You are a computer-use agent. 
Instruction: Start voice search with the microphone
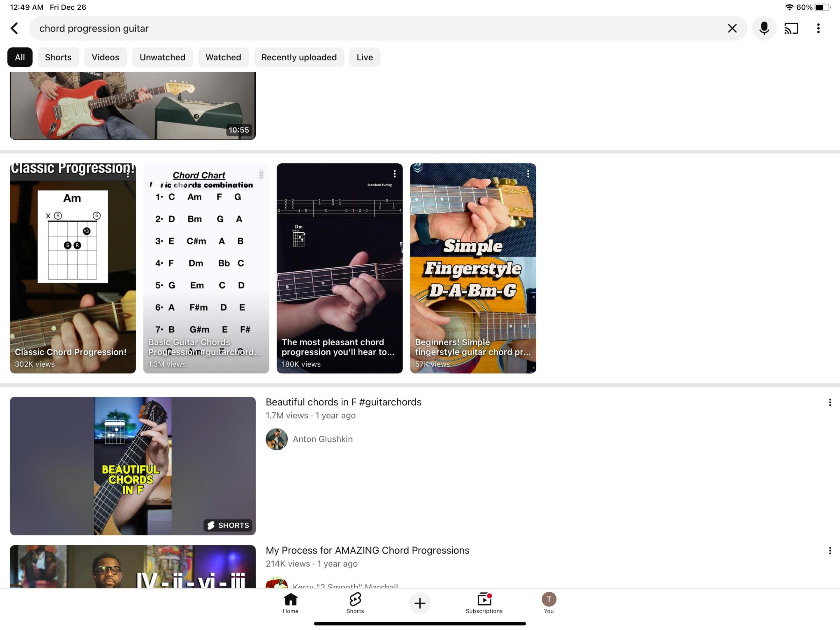[764, 29]
